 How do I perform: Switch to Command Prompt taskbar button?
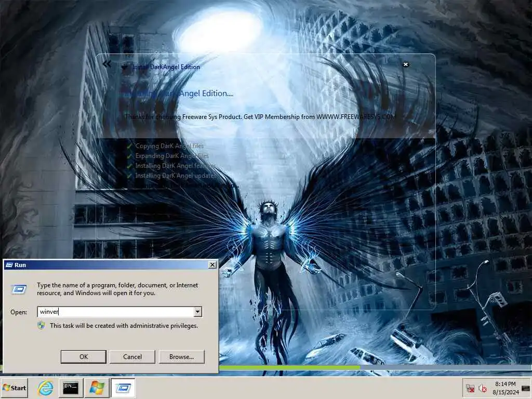[71, 388]
